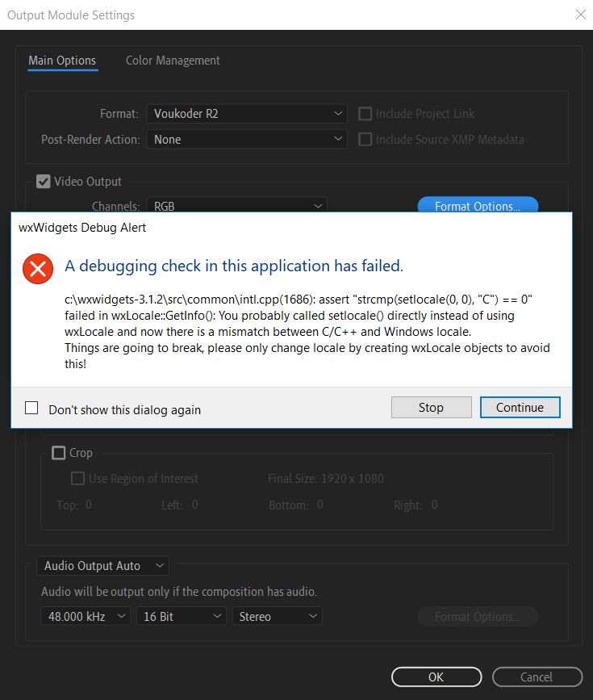593x700 pixels.
Task: Expand the Stereo channels dropdown
Action: click(x=278, y=616)
